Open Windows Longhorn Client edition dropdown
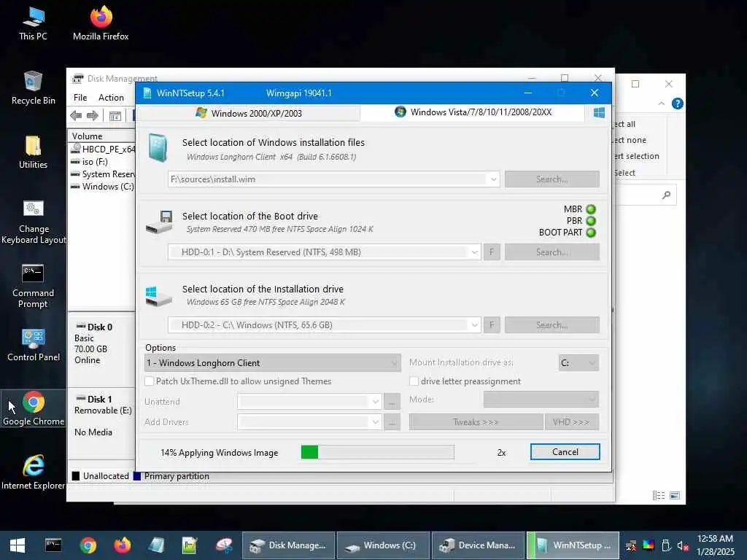The image size is (747, 560). click(273, 363)
